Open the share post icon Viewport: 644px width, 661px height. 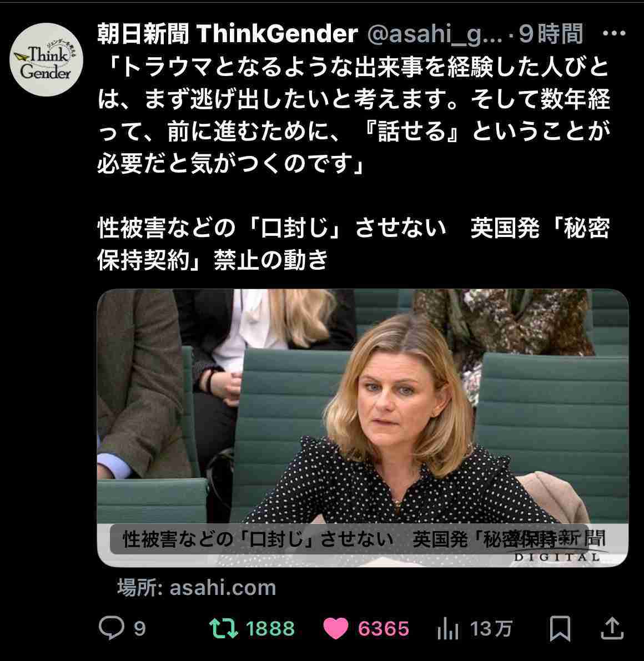[x=612, y=628]
